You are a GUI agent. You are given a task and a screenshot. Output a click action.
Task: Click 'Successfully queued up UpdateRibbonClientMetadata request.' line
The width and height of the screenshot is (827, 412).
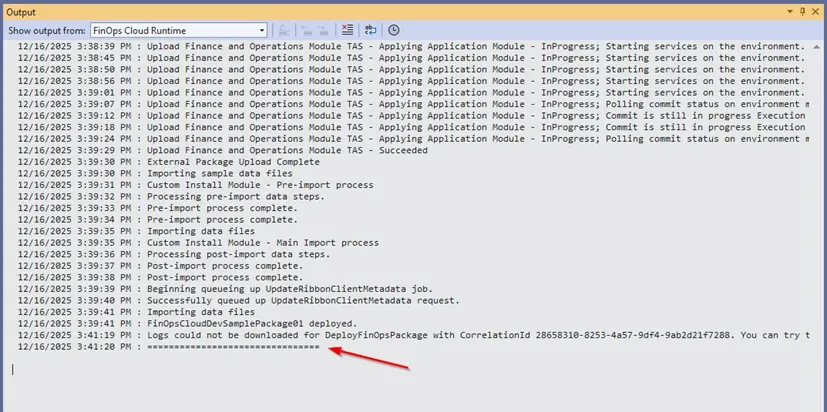tap(239, 300)
